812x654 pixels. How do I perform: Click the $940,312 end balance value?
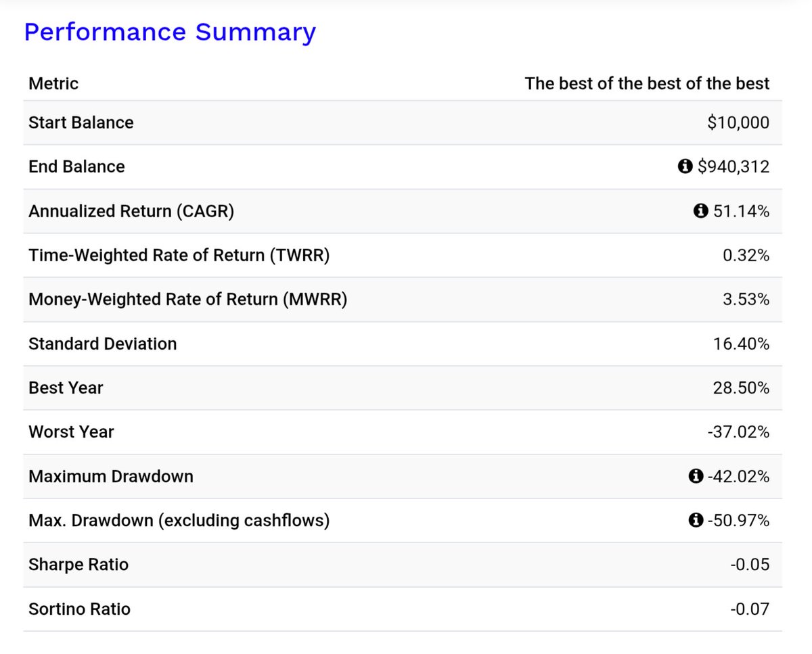point(734,166)
